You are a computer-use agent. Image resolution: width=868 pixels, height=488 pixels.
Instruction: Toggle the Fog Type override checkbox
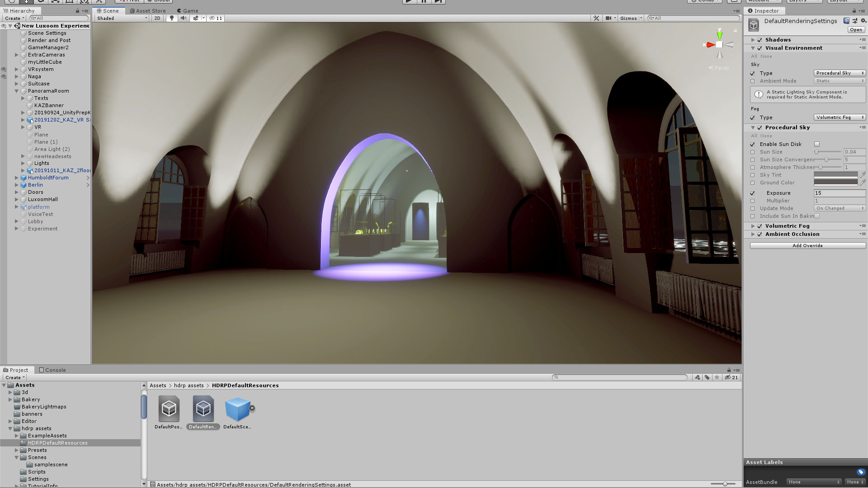click(x=753, y=117)
